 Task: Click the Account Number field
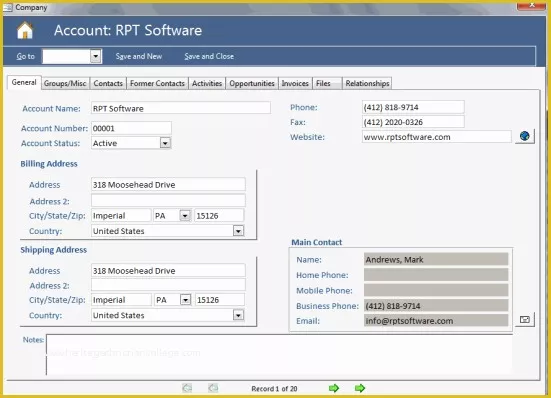[131, 128]
